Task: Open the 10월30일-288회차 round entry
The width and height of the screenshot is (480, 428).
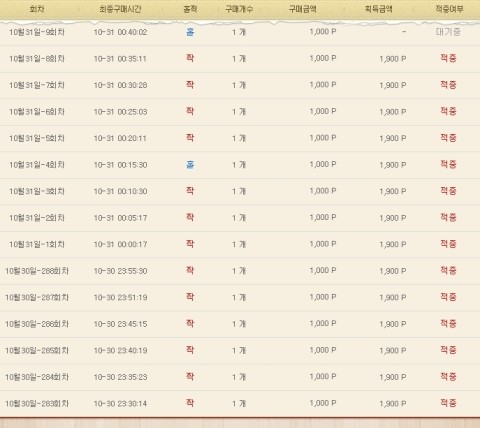Action: 37,271
